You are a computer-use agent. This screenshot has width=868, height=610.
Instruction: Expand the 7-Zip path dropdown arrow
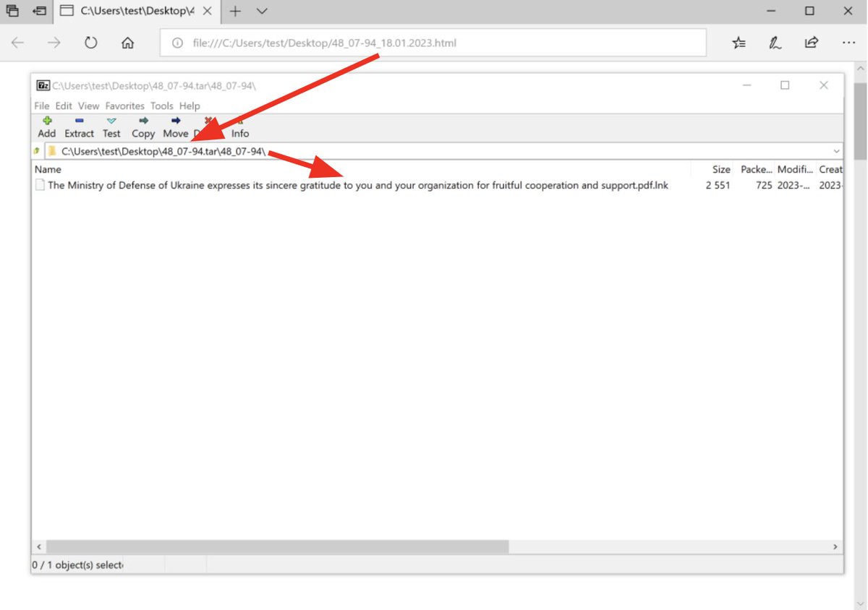coord(837,151)
